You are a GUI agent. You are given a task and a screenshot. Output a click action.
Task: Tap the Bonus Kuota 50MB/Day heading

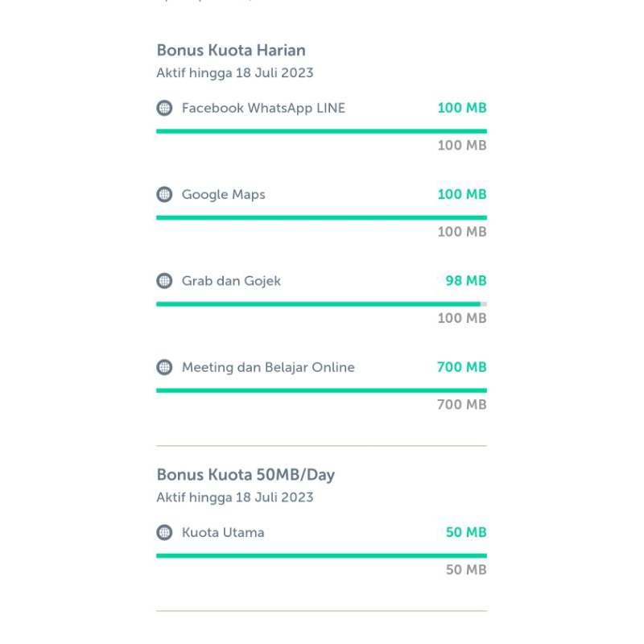click(246, 474)
